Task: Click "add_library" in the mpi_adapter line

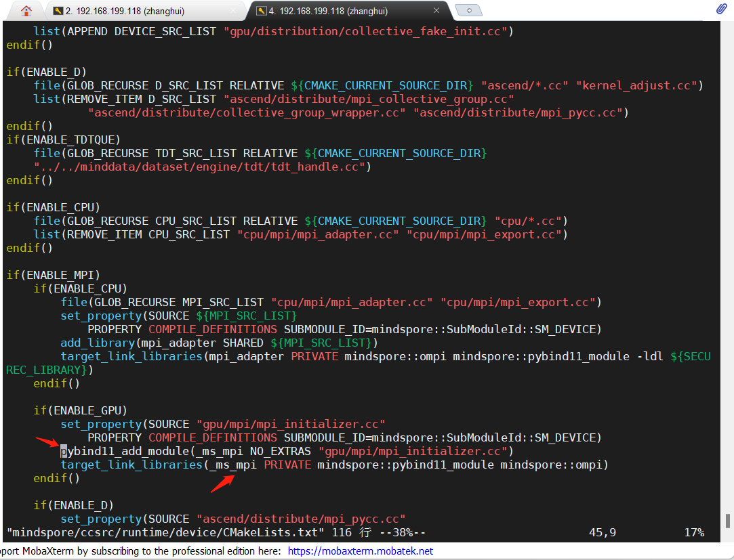Action: pyautogui.click(x=98, y=343)
